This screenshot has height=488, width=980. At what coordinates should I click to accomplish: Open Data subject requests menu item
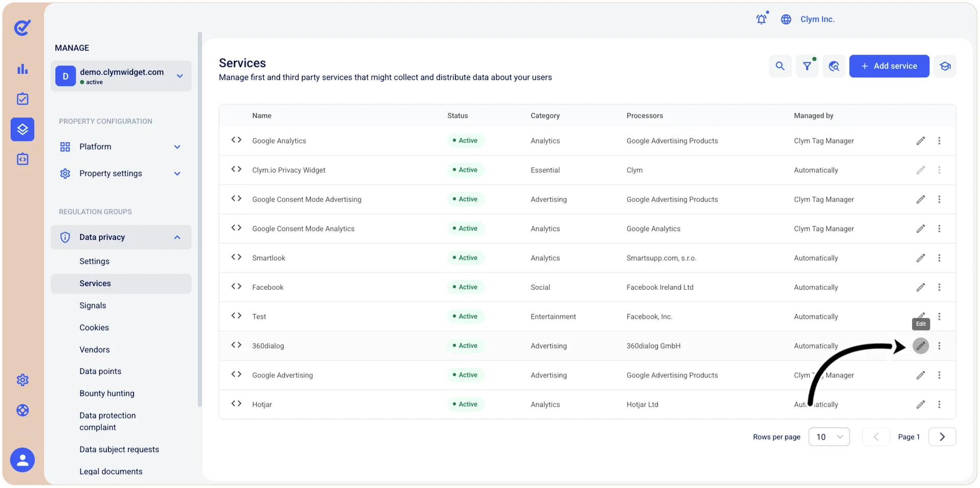coord(119,449)
